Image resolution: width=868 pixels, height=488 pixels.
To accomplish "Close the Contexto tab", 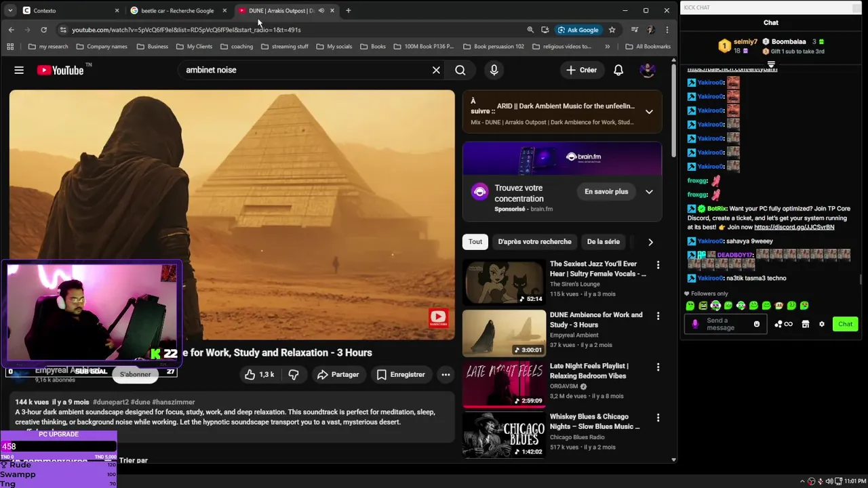I will [117, 11].
